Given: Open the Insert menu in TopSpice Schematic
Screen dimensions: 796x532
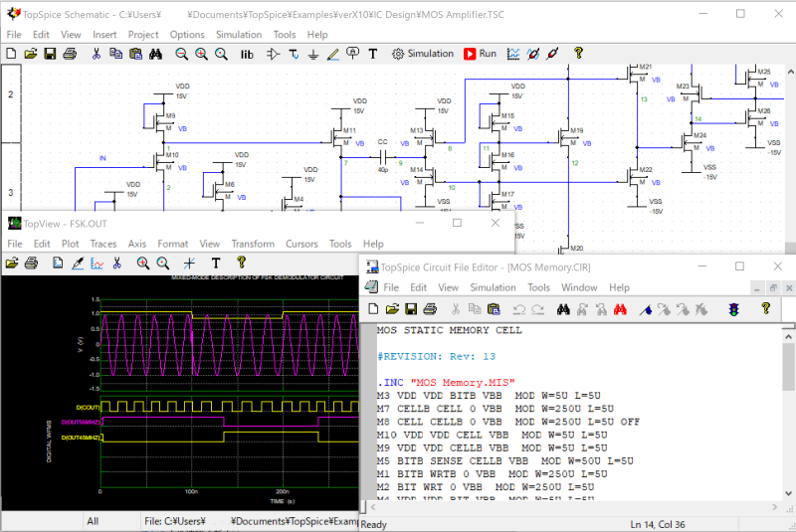Looking at the screenshot, I should (x=104, y=35).
